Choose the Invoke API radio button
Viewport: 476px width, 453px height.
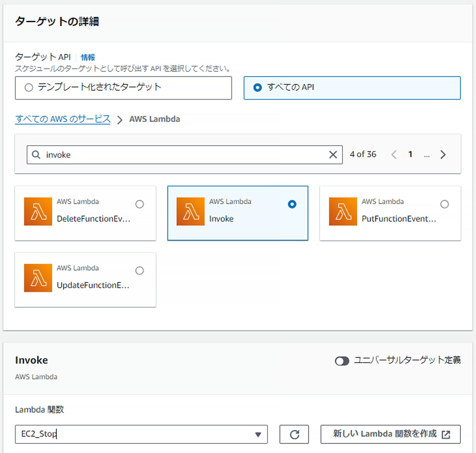pos(292,204)
